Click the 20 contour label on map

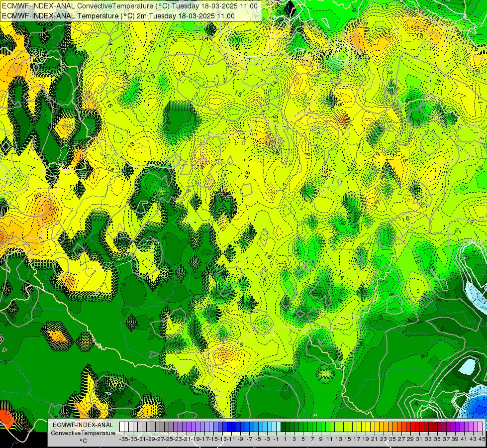click(x=38, y=196)
